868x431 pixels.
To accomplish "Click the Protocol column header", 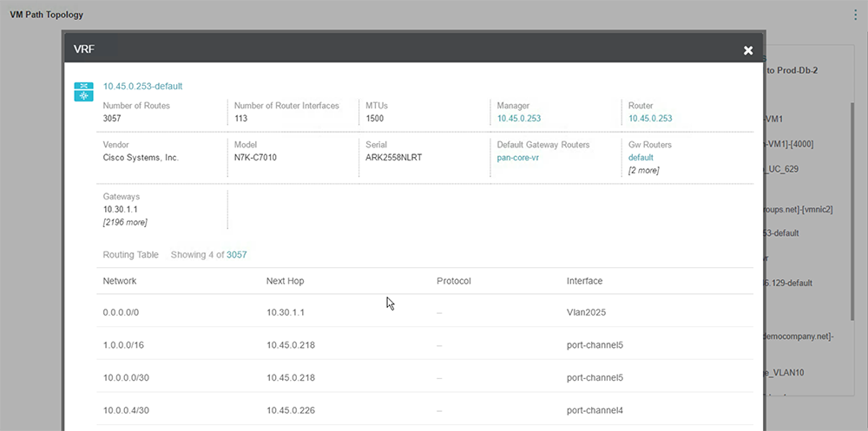I will (x=453, y=281).
